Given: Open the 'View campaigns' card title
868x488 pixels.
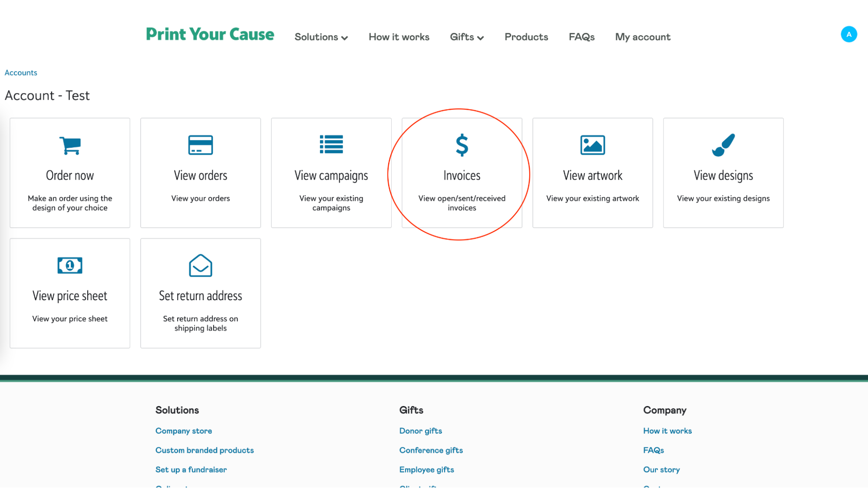Looking at the screenshot, I should point(331,176).
